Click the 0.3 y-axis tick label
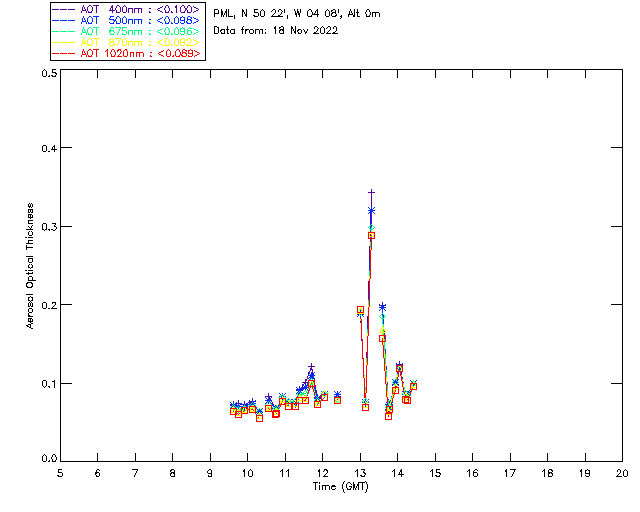640x512 pixels. tap(49, 227)
